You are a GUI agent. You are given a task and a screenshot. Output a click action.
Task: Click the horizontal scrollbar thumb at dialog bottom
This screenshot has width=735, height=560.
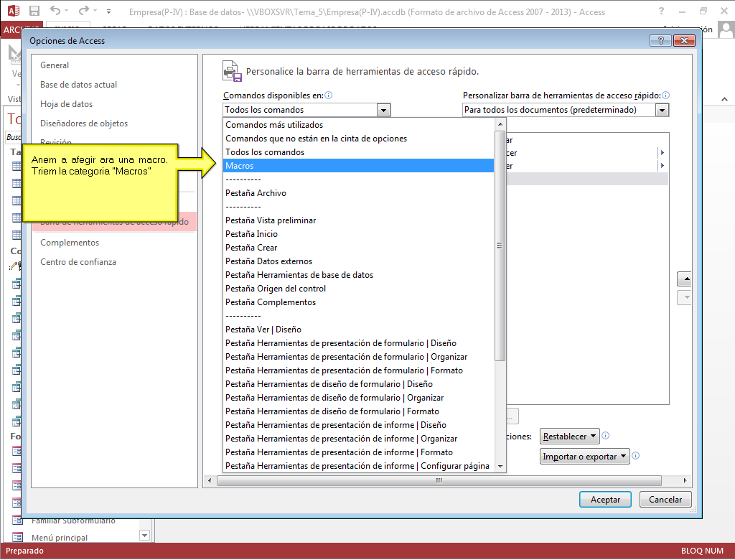[x=439, y=480]
